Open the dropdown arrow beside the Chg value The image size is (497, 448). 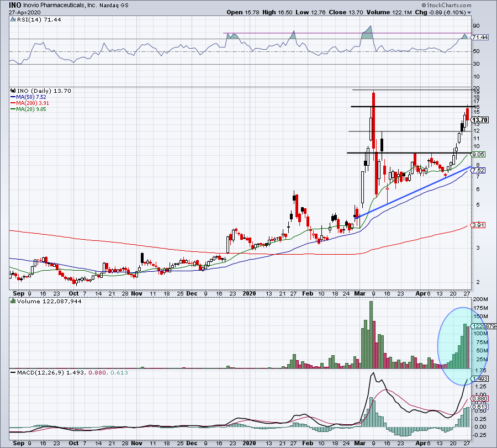(x=469, y=13)
